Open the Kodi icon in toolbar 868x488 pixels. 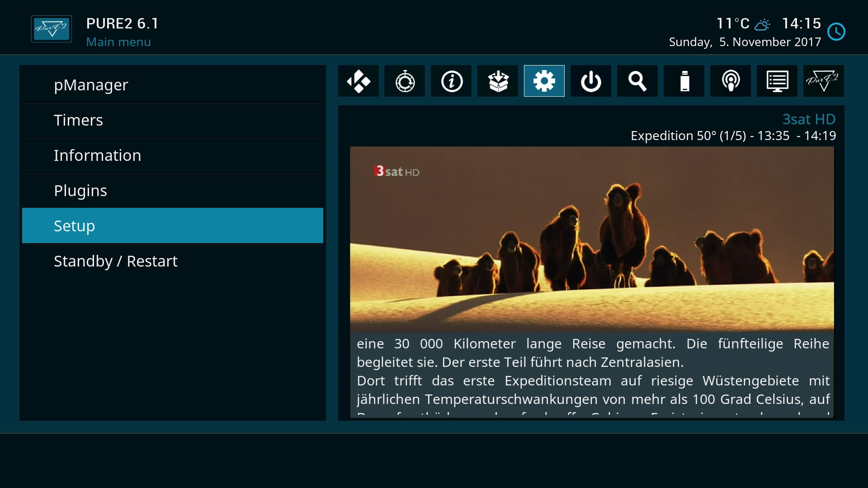point(359,81)
